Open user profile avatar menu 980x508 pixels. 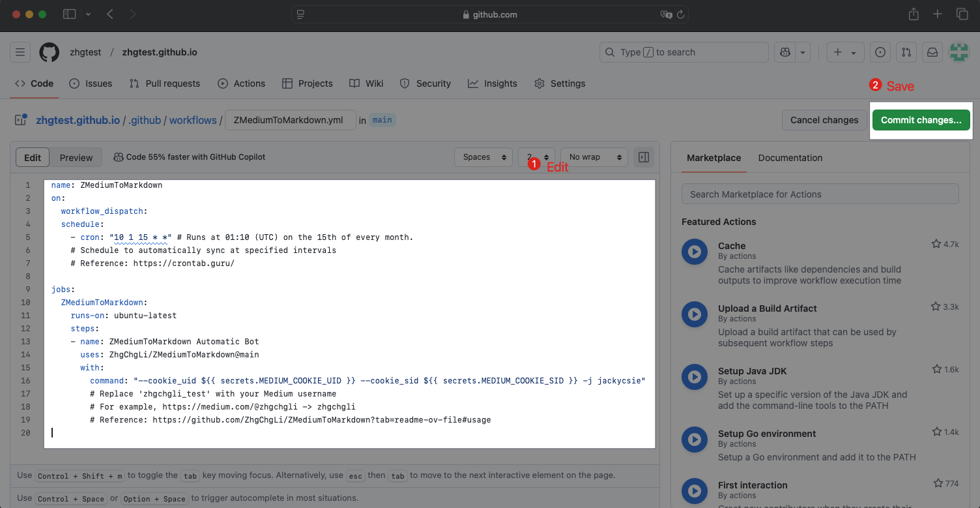(959, 52)
